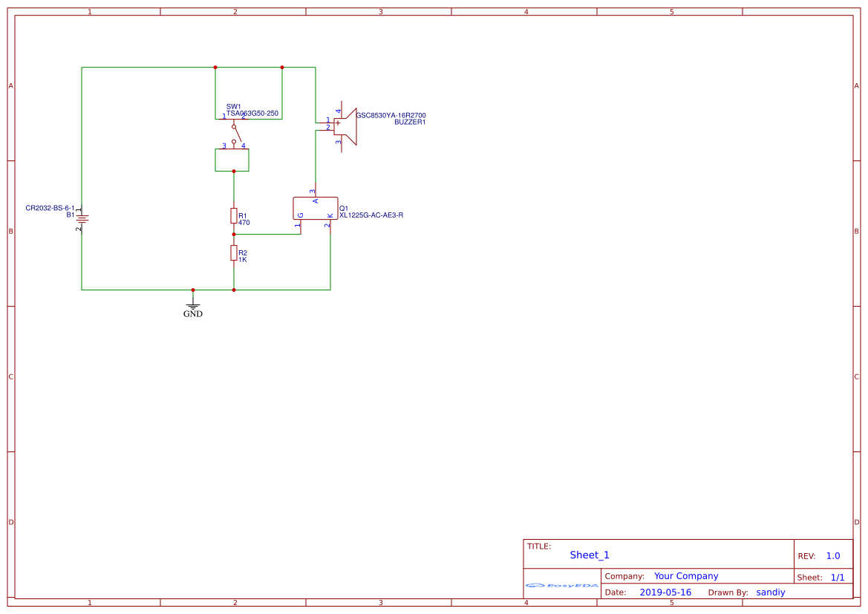Click the junction dot above SW1
The width and height of the screenshot is (868, 614).
(215, 67)
